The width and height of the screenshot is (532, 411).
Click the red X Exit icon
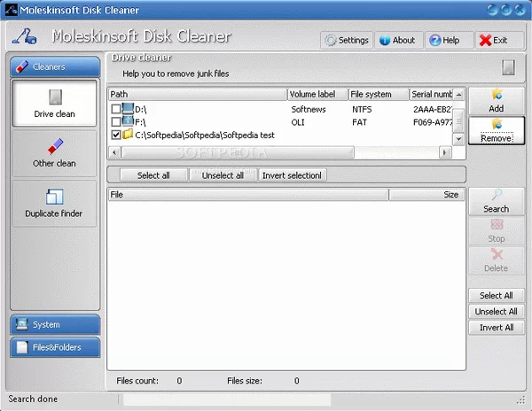[x=485, y=41]
